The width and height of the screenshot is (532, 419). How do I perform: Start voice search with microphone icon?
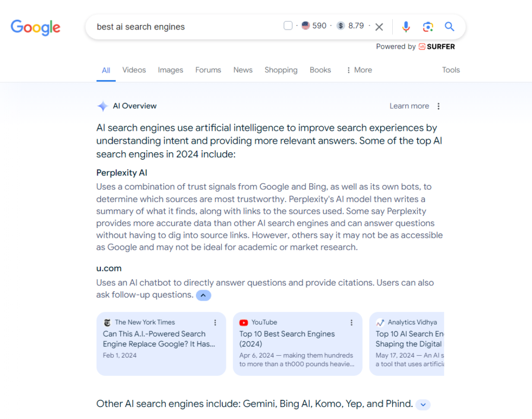pyautogui.click(x=406, y=27)
